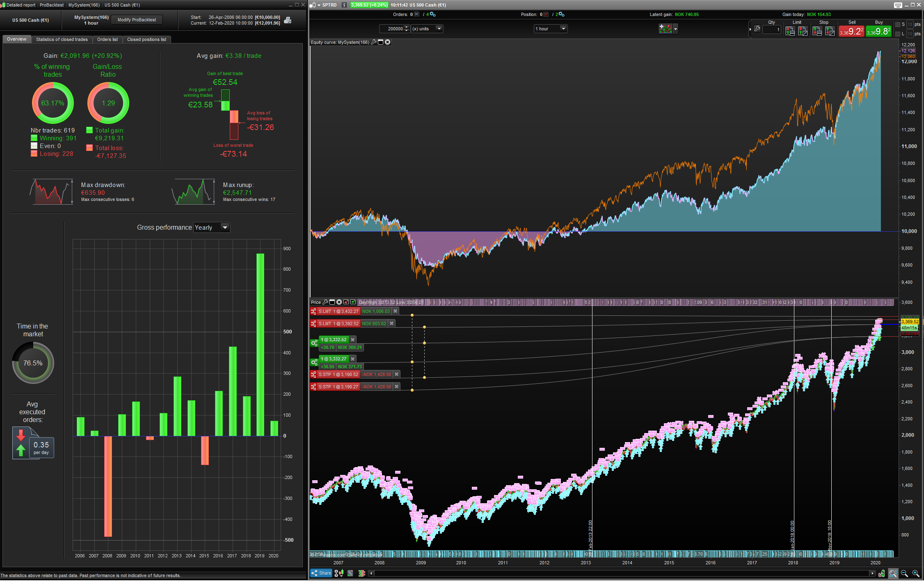
Task: Cancel the S:LMT 3,432.27 order
Action: tap(396, 311)
